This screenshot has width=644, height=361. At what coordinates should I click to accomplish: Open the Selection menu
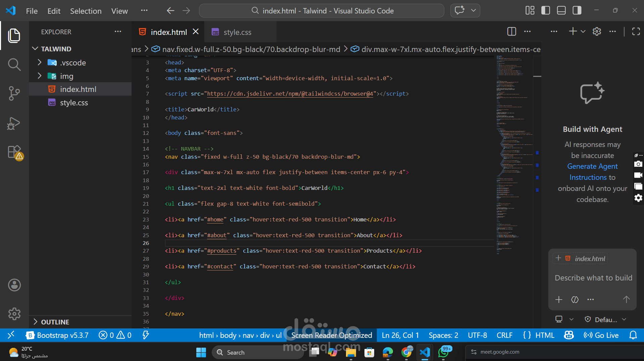tap(86, 11)
